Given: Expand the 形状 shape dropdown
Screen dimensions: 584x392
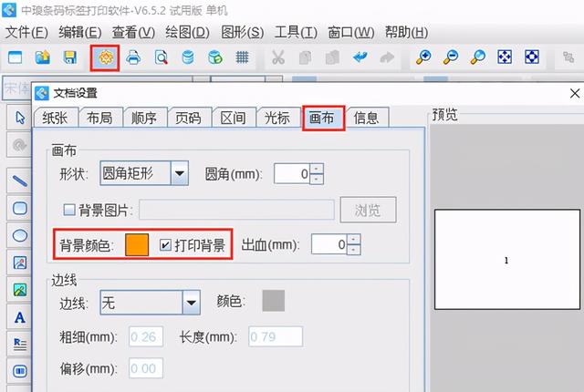Looking at the screenshot, I should tap(180, 173).
